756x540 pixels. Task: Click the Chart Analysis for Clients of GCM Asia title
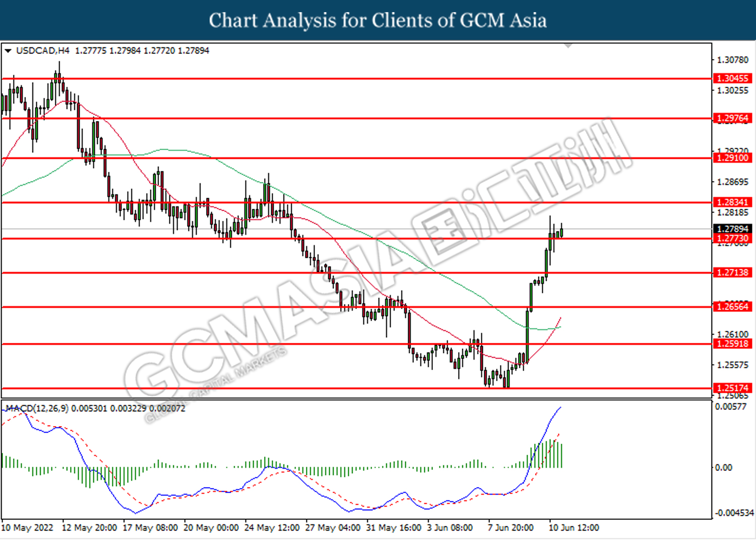click(x=378, y=21)
